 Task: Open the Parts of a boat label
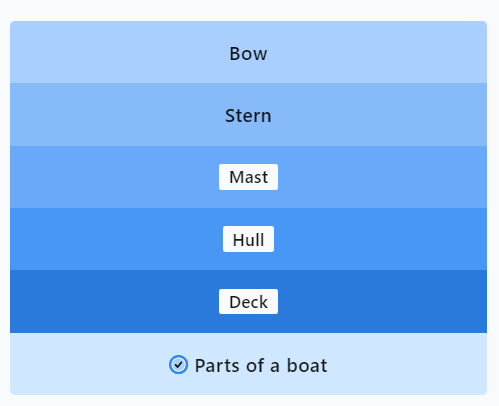click(x=261, y=365)
